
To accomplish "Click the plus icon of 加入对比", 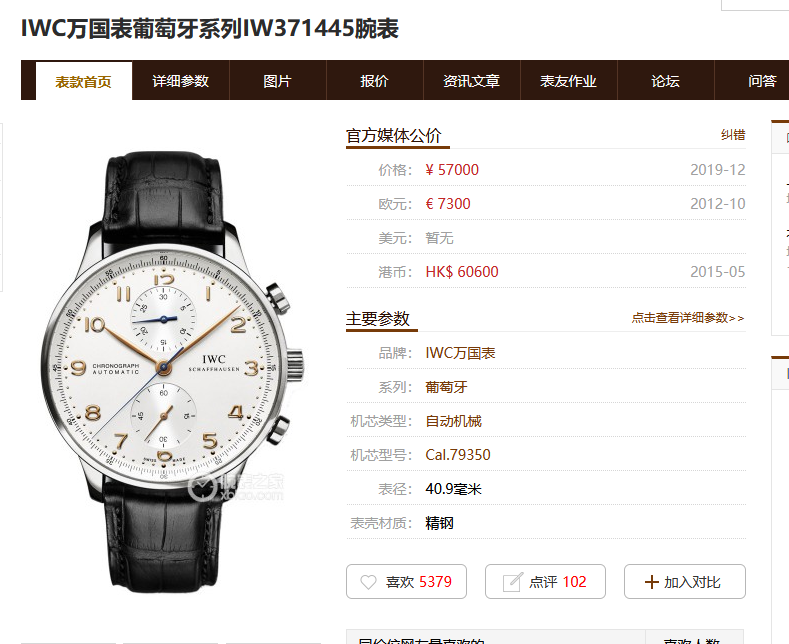I will tap(651, 582).
